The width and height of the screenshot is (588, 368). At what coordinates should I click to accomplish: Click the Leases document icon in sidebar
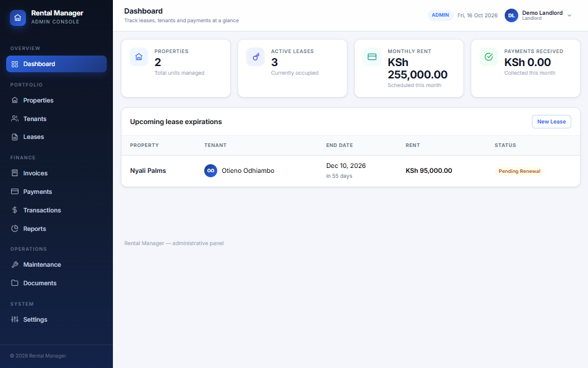(15, 137)
